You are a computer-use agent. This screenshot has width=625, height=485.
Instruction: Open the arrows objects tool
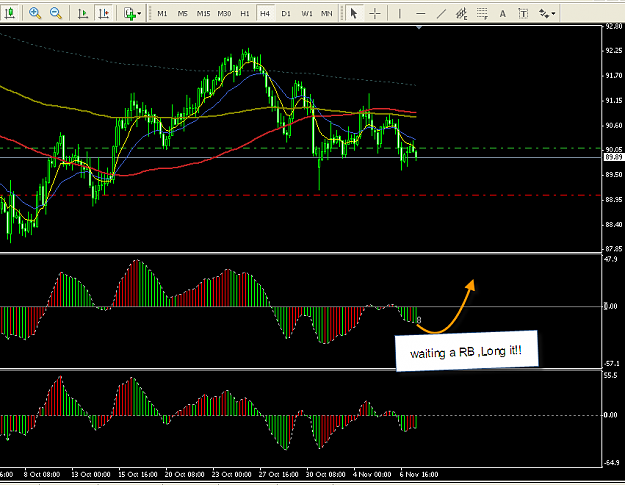click(544, 14)
